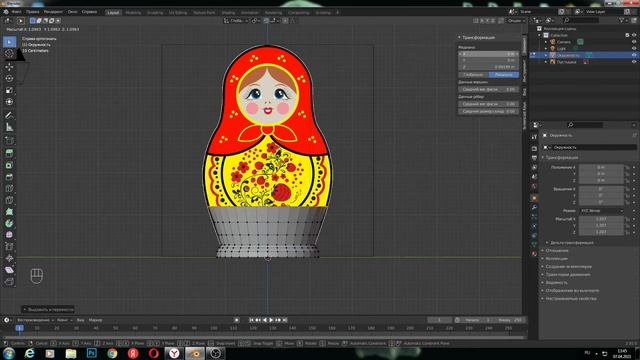Play the animation forward

point(271,320)
